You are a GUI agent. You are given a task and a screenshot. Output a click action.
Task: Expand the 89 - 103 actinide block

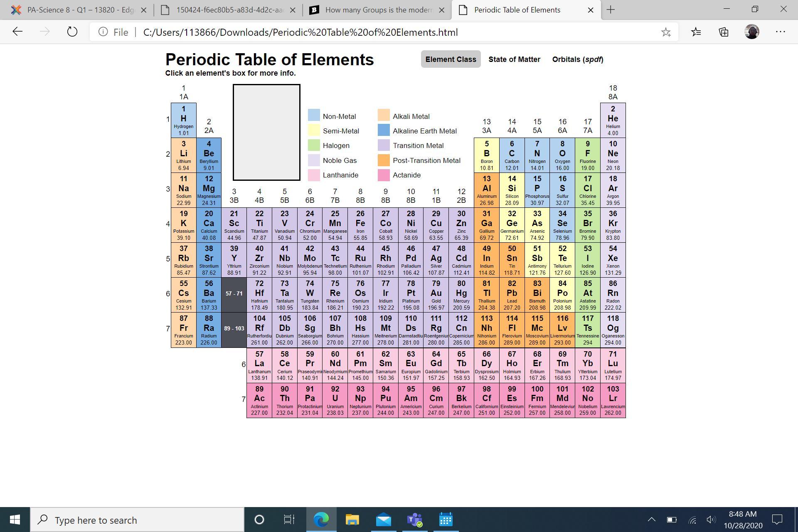pyautogui.click(x=234, y=329)
